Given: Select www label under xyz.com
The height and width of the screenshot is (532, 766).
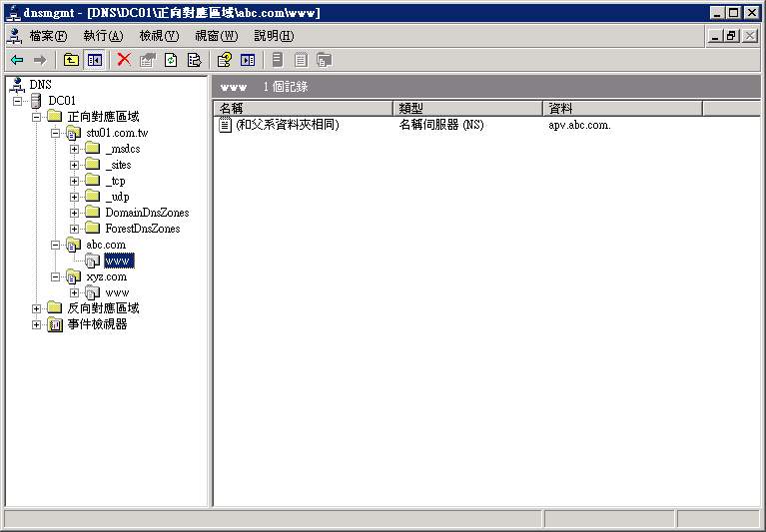Looking at the screenshot, I should 117,292.
